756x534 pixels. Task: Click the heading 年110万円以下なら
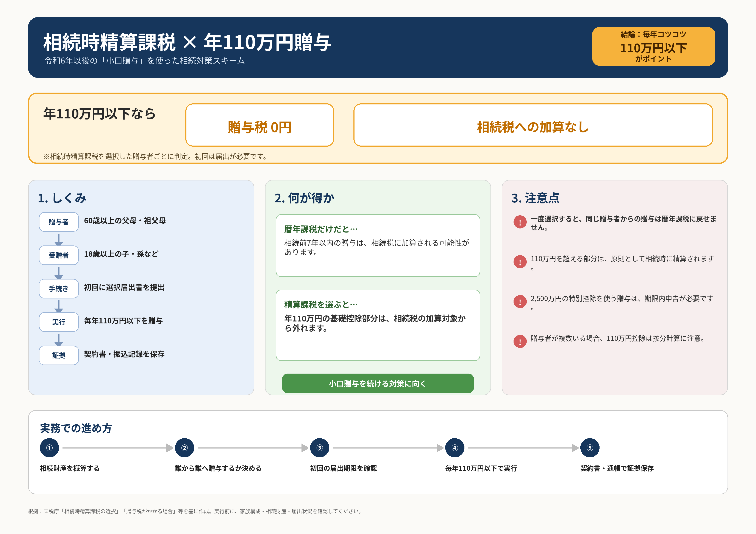click(x=99, y=114)
